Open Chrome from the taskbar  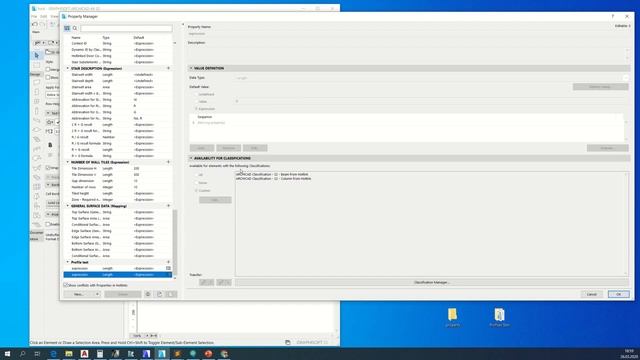tap(224, 353)
